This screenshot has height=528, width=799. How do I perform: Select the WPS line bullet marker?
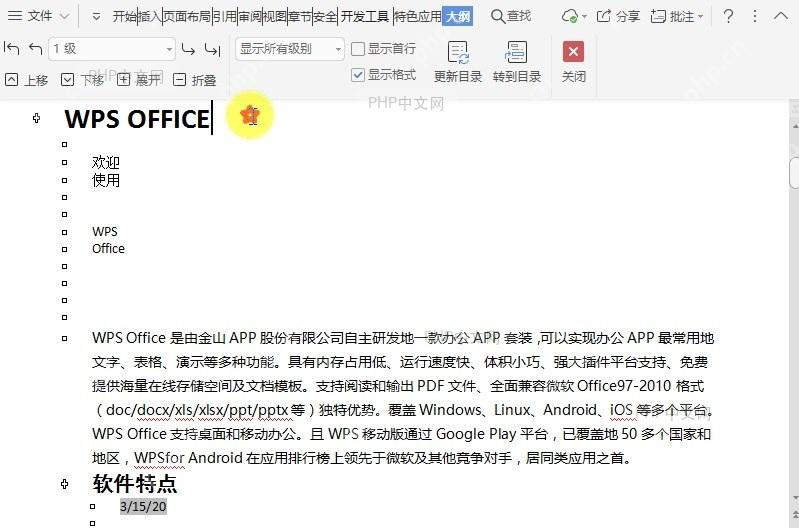[64, 232]
